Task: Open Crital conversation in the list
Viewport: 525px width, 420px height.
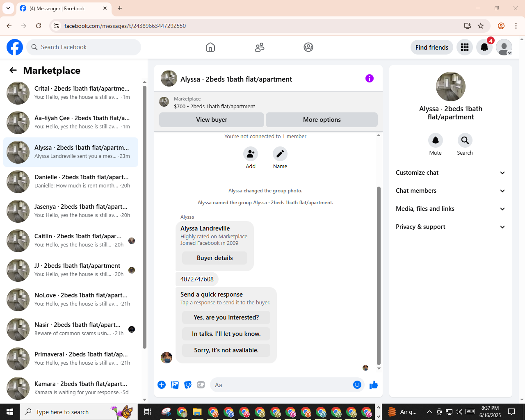Action: click(71, 93)
